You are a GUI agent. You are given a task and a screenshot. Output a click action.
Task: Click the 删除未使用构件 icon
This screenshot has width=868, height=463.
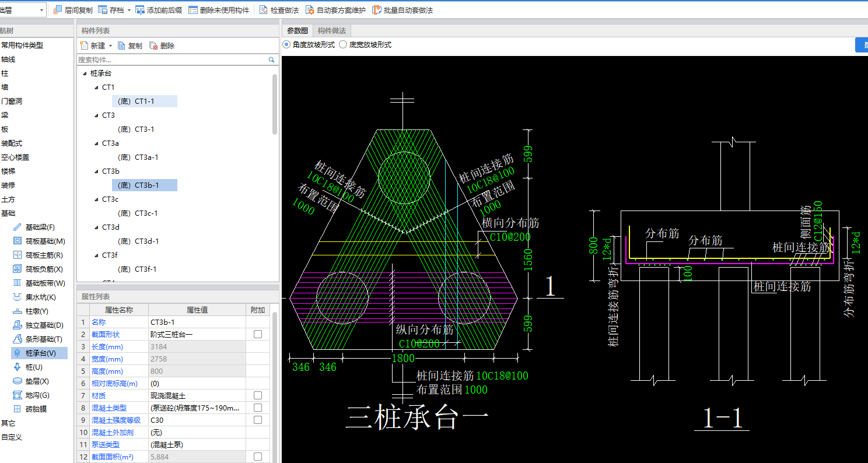click(x=192, y=10)
